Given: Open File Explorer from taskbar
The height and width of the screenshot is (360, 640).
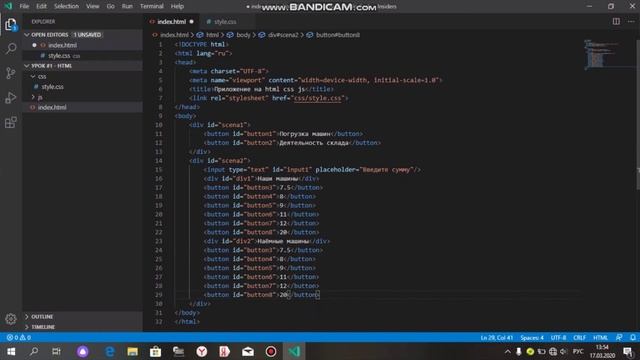Looking at the screenshot, I should tap(132, 351).
